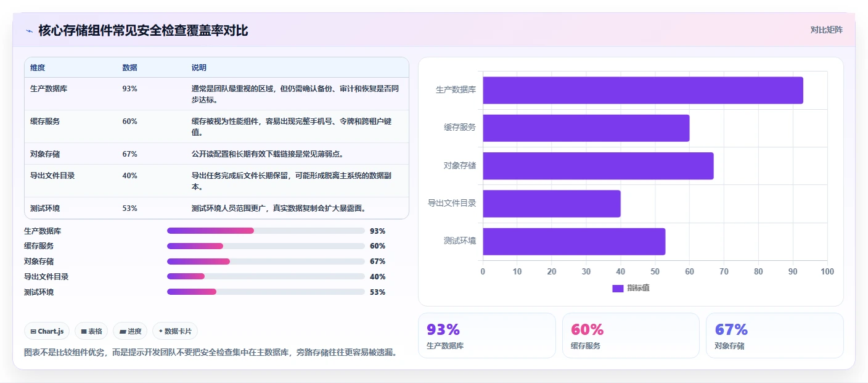Screen dimensions: 868x383
Task: Click the 测试环境 bar in the chart
Action: pyautogui.click(x=574, y=242)
